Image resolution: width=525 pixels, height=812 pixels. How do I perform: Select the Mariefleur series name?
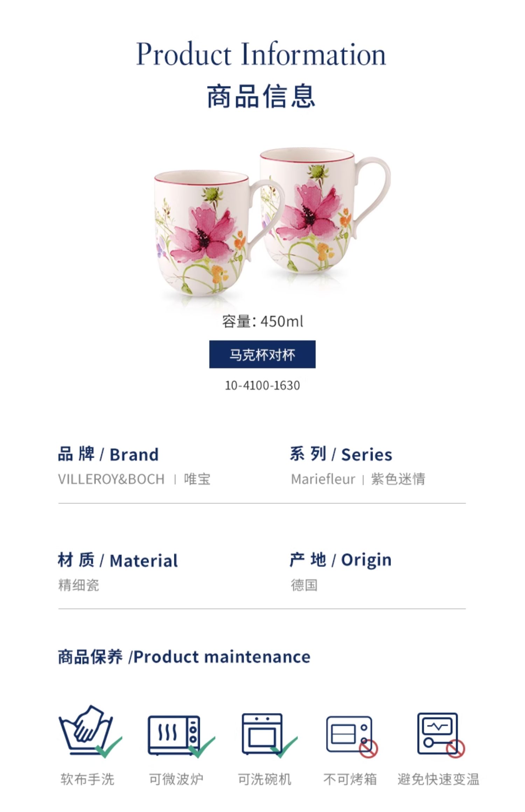[323, 479]
